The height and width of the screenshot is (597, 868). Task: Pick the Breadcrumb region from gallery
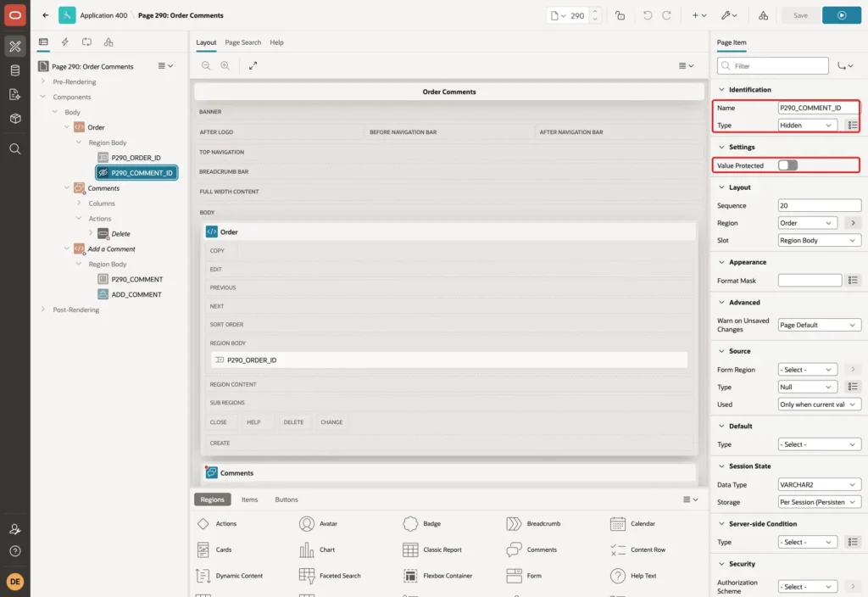pyautogui.click(x=533, y=523)
